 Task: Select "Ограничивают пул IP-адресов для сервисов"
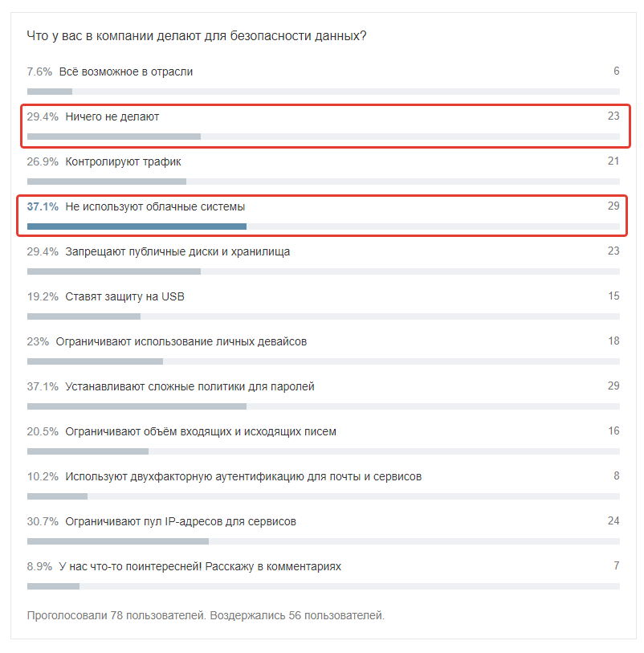click(x=169, y=520)
